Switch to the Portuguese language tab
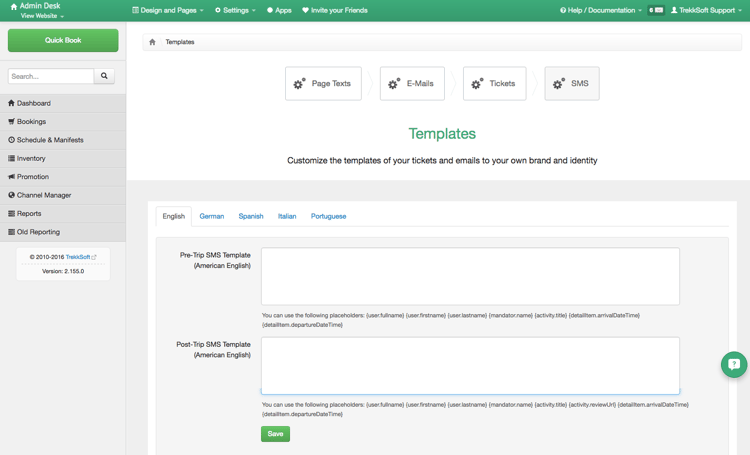 pyautogui.click(x=328, y=216)
